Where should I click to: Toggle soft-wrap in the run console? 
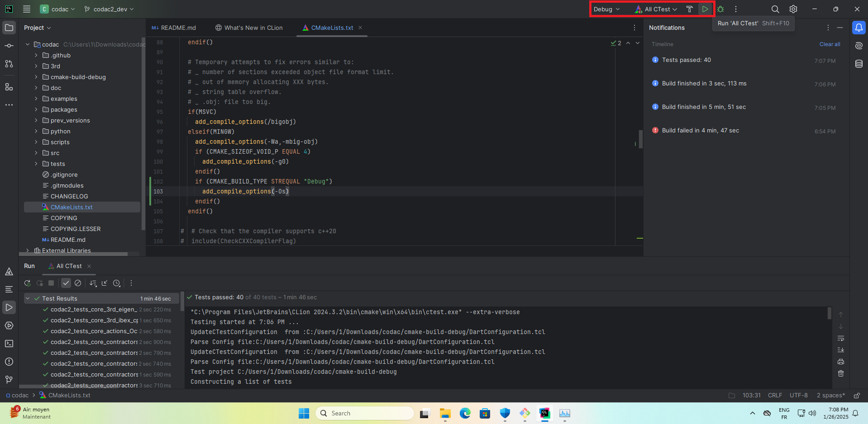click(840, 338)
